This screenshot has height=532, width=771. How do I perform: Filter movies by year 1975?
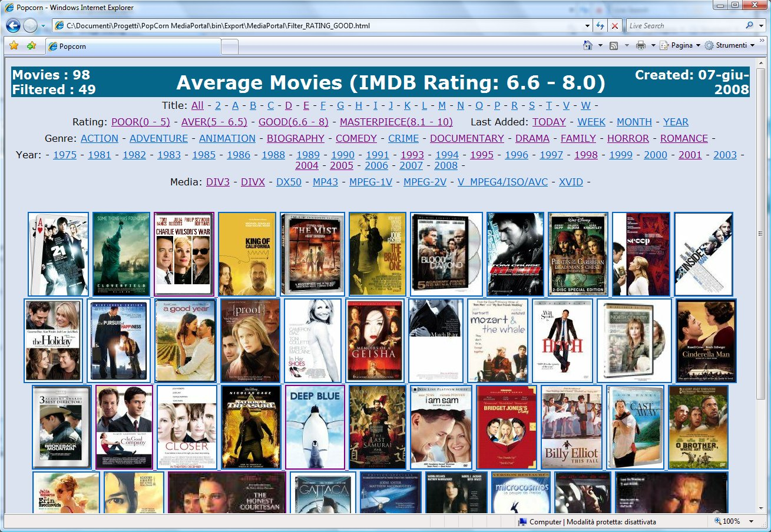[x=65, y=155]
